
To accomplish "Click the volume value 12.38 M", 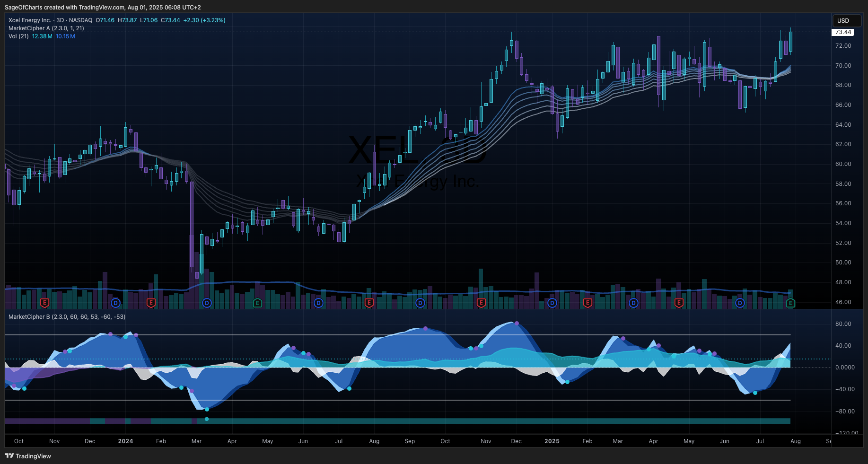I will 42,36.
